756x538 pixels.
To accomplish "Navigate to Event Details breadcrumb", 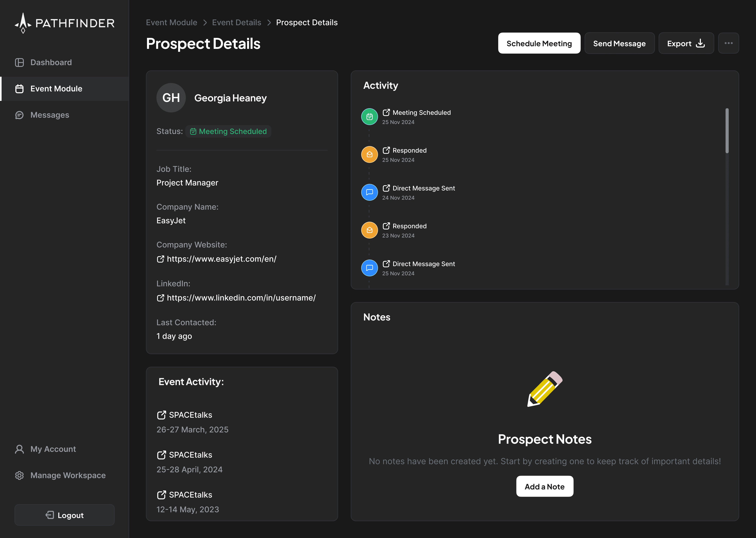I will [x=236, y=23].
